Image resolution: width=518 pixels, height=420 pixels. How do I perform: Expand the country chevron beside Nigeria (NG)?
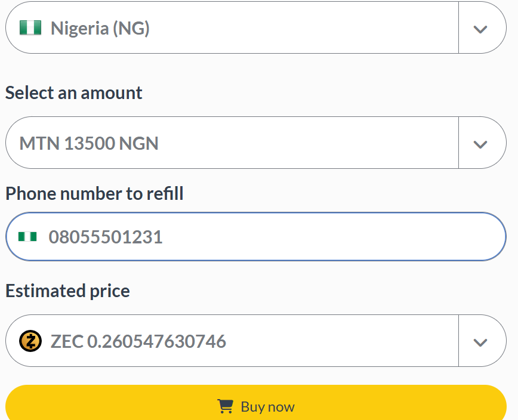click(x=480, y=29)
